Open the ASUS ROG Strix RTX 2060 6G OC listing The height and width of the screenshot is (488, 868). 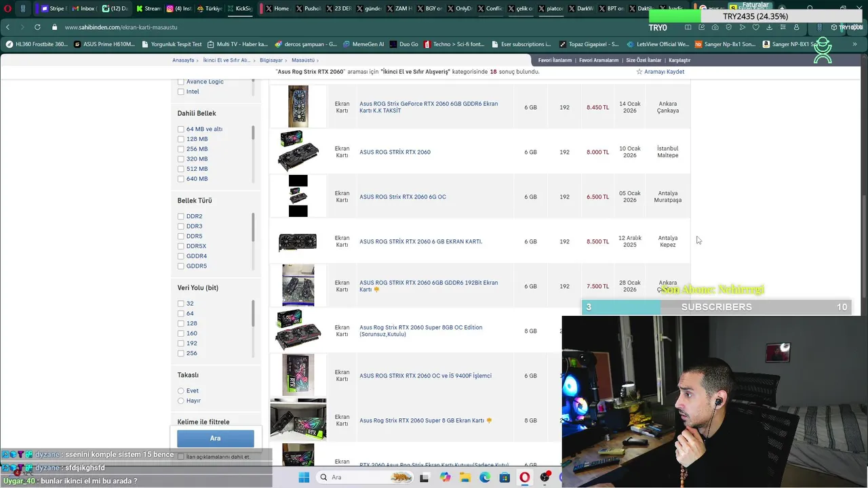(x=403, y=197)
